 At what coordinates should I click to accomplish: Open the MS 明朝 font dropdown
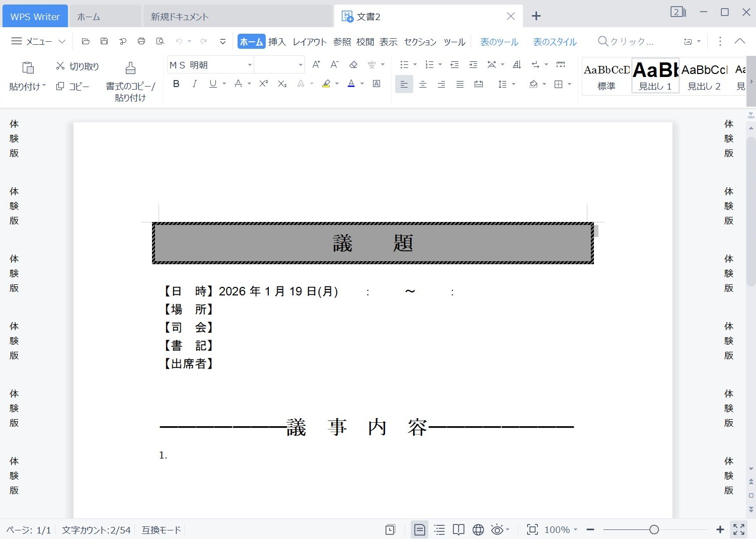(x=249, y=65)
